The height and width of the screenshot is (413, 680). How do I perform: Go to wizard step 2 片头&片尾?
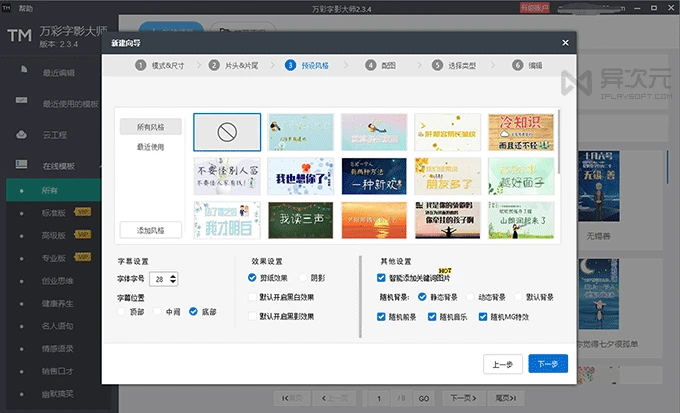pyautogui.click(x=233, y=66)
